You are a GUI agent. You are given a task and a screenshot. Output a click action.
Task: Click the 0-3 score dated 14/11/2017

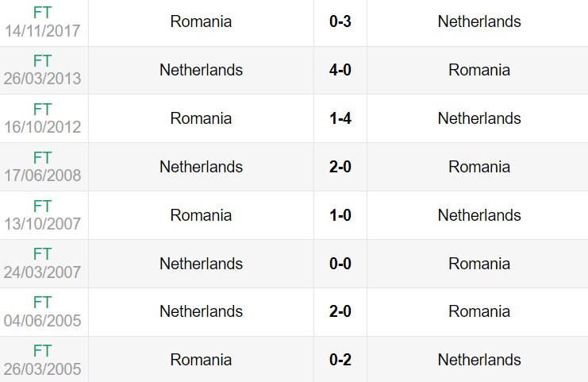point(340,21)
